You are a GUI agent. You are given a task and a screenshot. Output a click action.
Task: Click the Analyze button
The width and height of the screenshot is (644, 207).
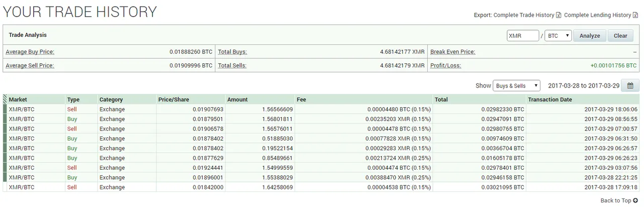pos(590,36)
